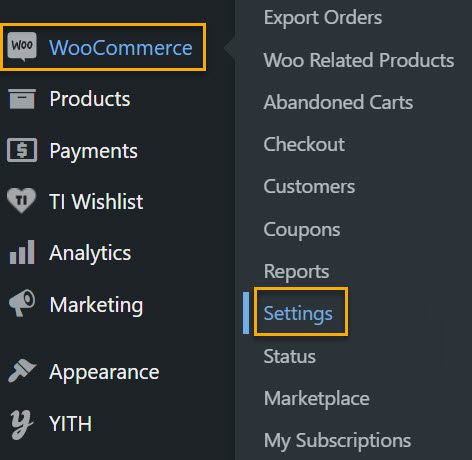Screen dimensions: 472x460
Task: Open the Status submenu item
Action: coord(289,356)
